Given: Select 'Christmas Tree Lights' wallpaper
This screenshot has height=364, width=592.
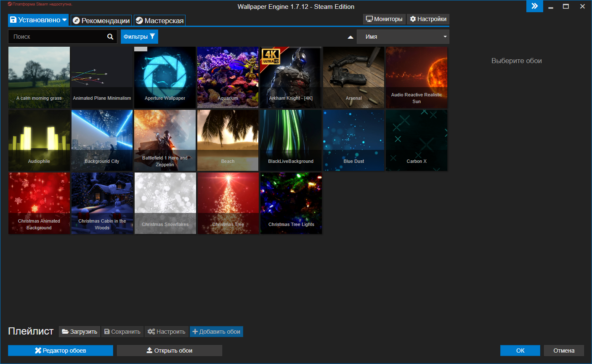Looking at the screenshot, I should click(x=291, y=203).
